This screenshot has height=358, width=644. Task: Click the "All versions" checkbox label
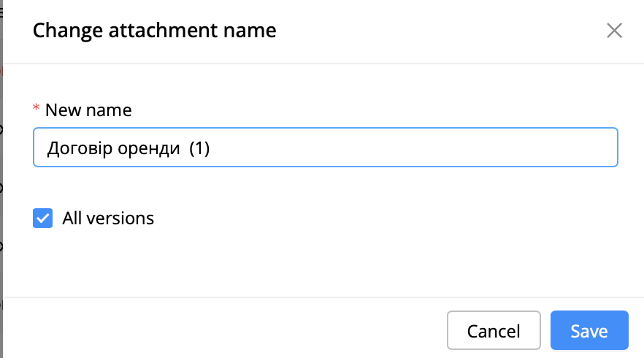tap(108, 218)
